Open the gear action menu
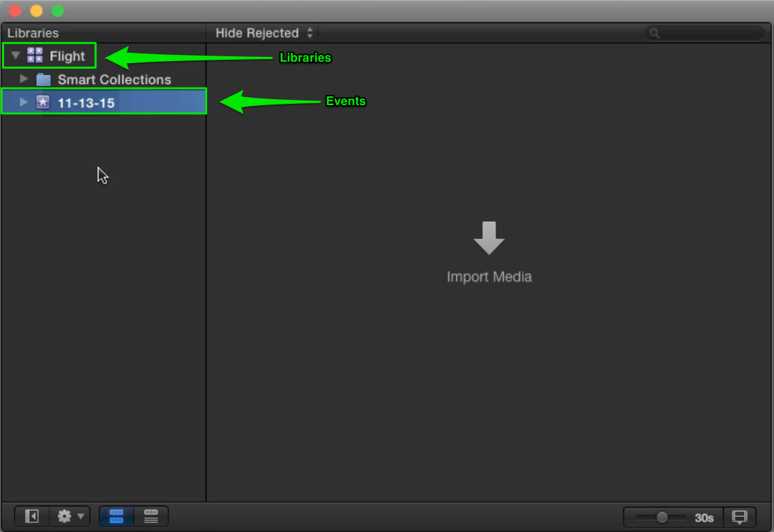774x532 pixels. pos(70,516)
